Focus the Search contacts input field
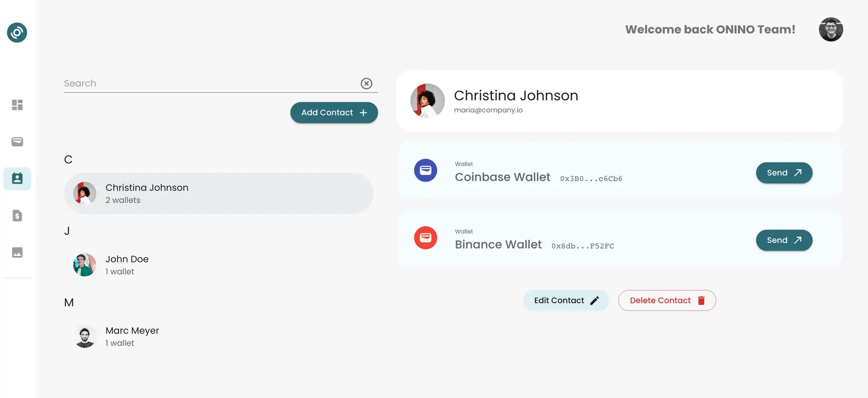This screenshot has width=868, height=398. pyautogui.click(x=212, y=84)
